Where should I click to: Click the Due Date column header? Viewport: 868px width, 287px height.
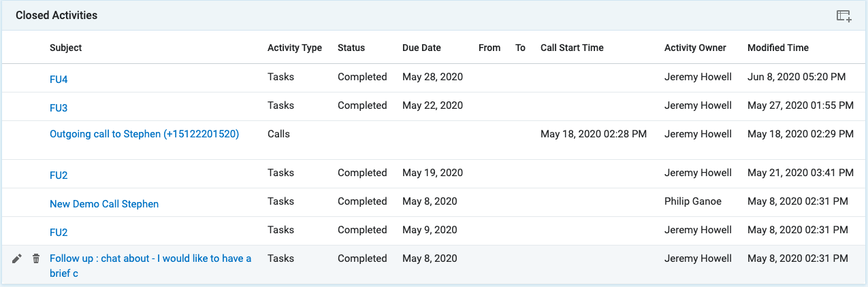[421, 48]
